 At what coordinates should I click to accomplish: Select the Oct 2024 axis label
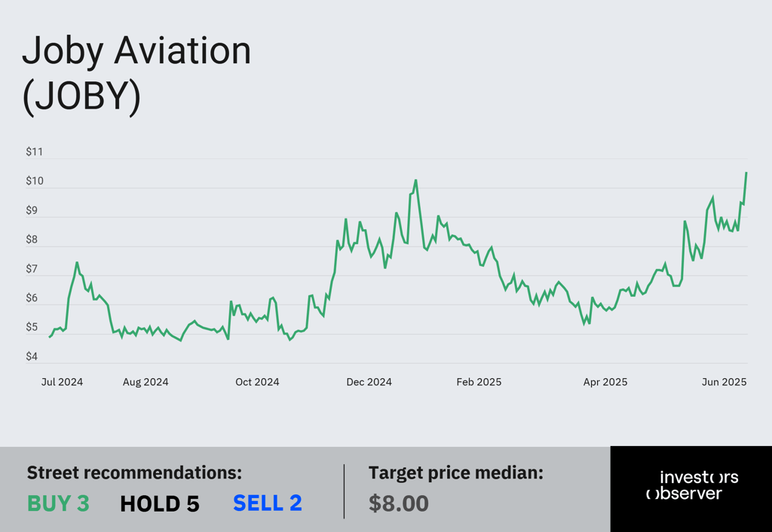tap(257, 382)
